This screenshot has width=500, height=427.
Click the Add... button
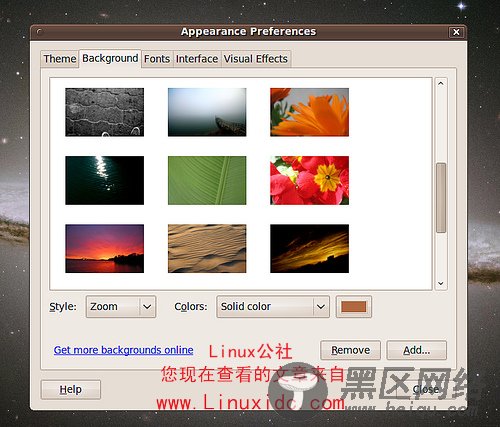[416, 350]
